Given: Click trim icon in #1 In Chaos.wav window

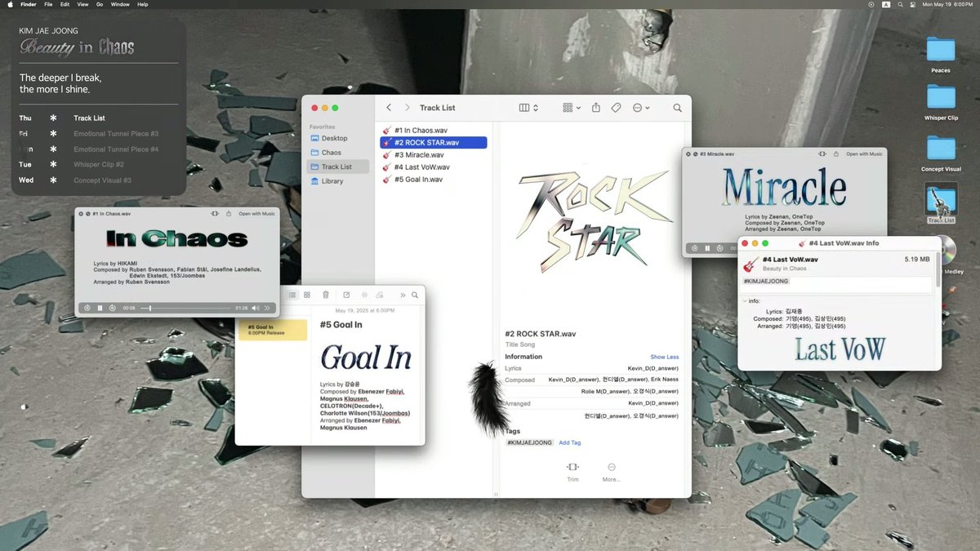Looking at the screenshot, I should click(215, 213).
